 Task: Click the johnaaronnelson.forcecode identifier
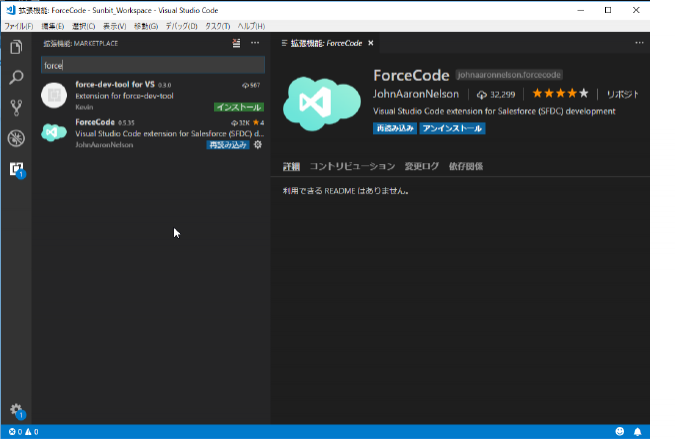pos(509,75)
